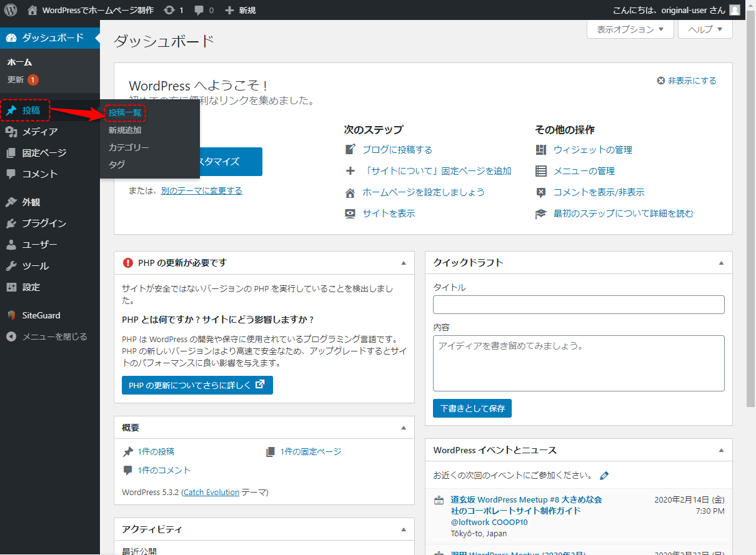Click the plus 新規 item in admin bar
Screen dimensions: 756x555
click(240, 10)
